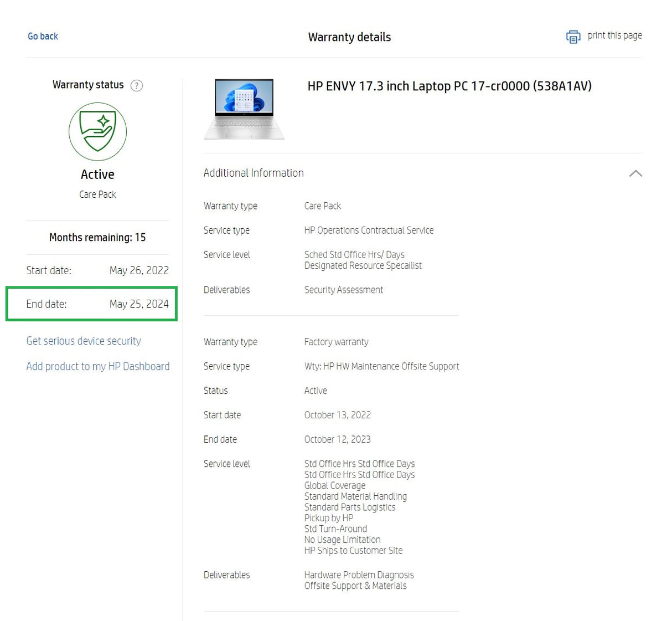Open Get serious device security link
Screen dimensions: 672x621
(84, 341)
